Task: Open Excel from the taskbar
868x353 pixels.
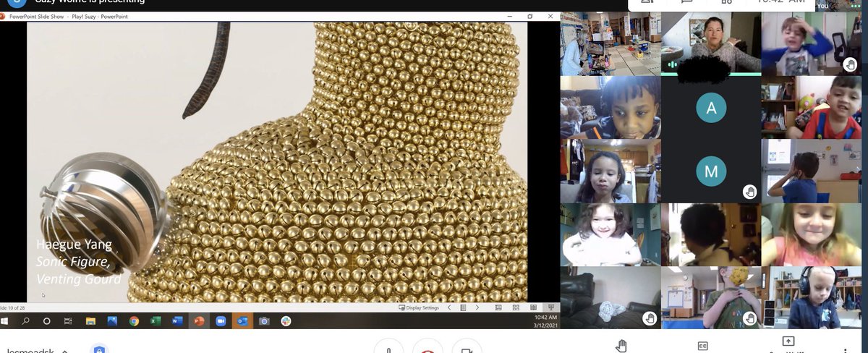Action: tap(156, 320)
